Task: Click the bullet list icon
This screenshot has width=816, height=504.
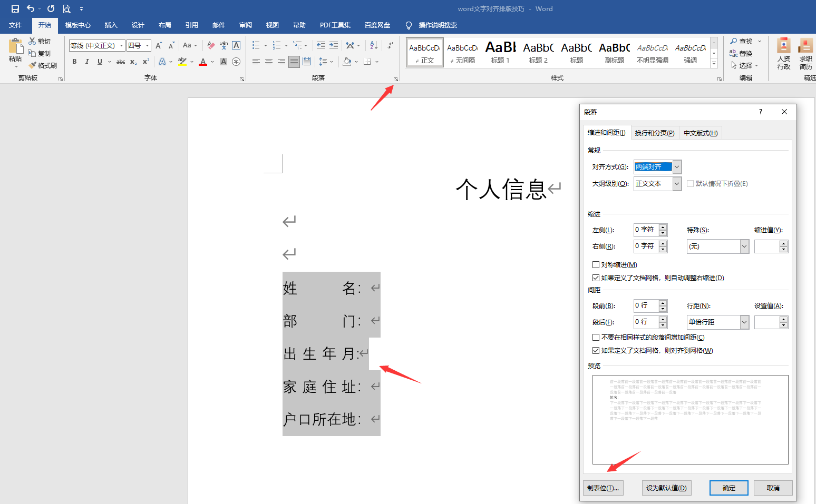Action: pyautogui.click(x=256, y=45)
